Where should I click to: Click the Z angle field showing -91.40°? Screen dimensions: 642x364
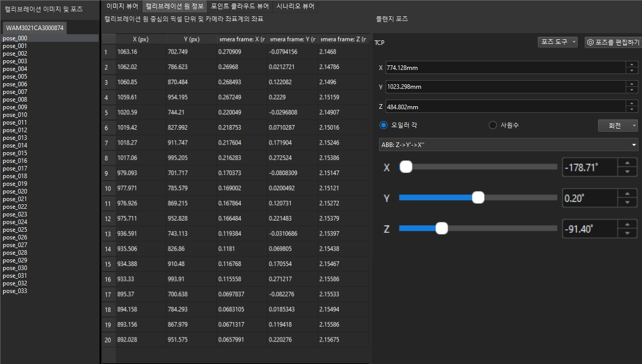(590, 229)
